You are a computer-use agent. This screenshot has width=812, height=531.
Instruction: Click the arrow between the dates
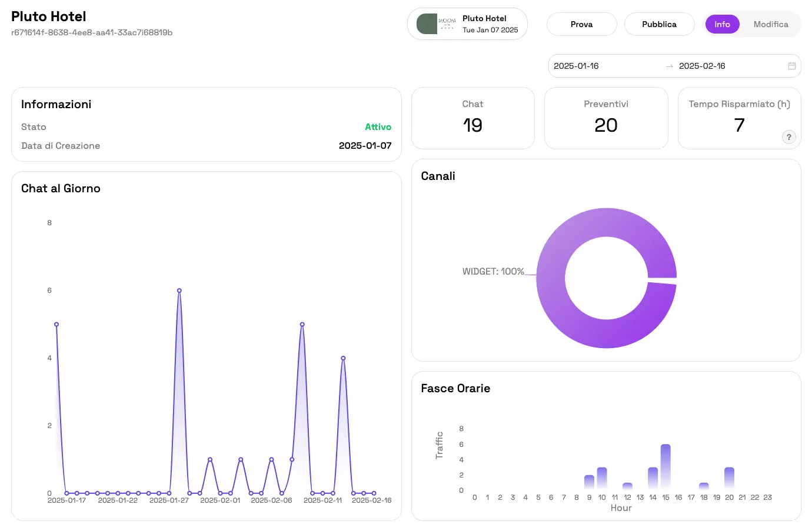669,66
